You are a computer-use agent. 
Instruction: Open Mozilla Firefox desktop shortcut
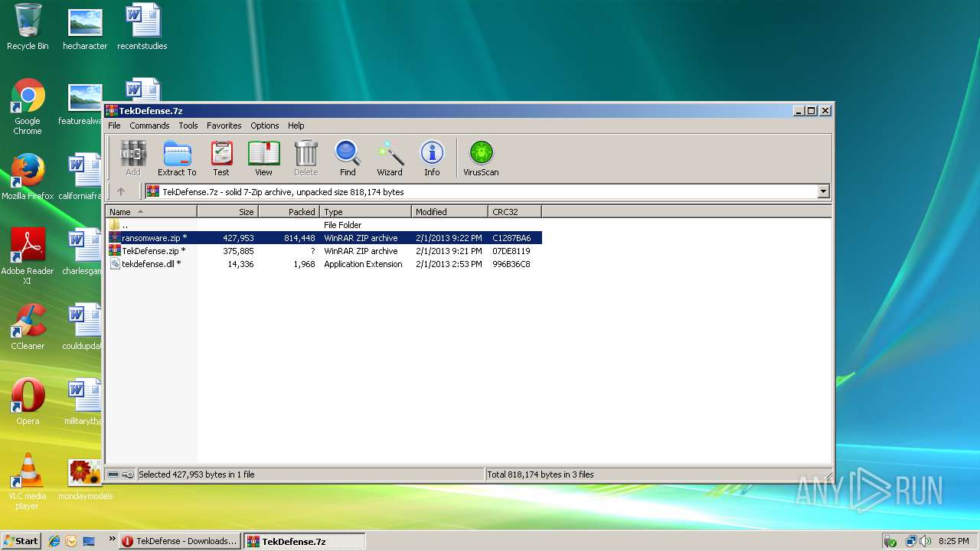coord(28,177)
